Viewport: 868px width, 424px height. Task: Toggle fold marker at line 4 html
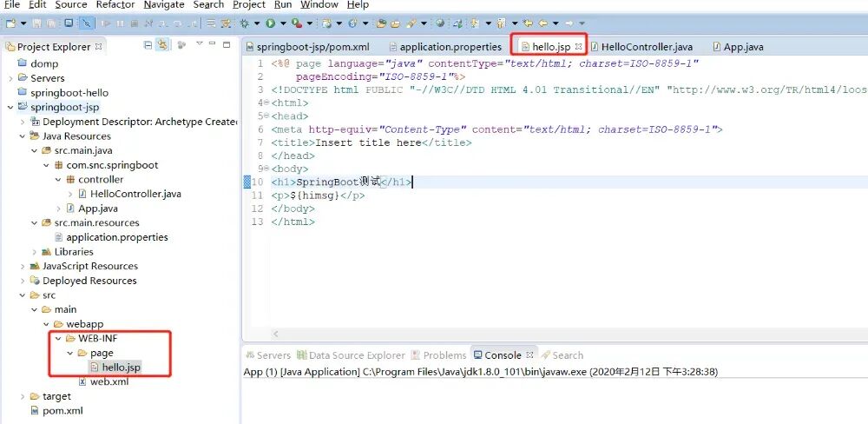coord(266,103)
